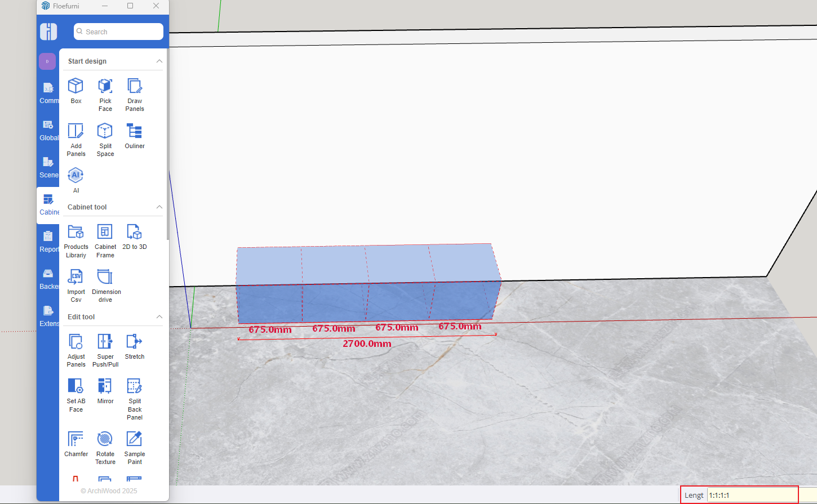The width and height of the screenshot is (817, 504).
Task: Click the Length measurement input box
Action: click(x=752, y=496)
